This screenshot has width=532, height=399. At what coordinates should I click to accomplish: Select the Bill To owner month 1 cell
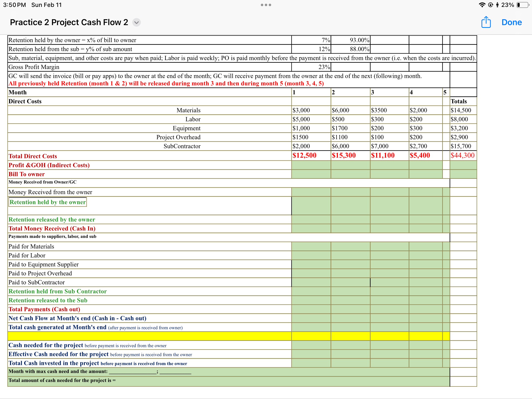point(311,174)
